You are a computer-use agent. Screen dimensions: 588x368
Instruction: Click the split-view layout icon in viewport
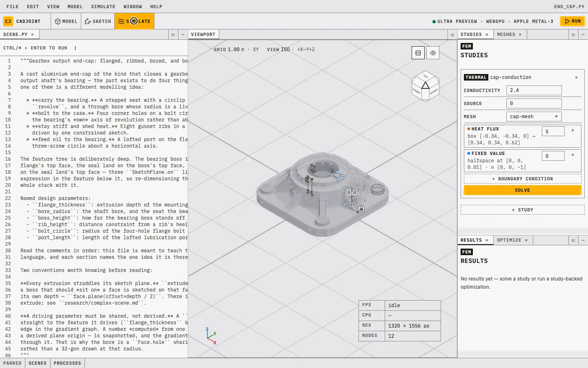click(418, 53)
